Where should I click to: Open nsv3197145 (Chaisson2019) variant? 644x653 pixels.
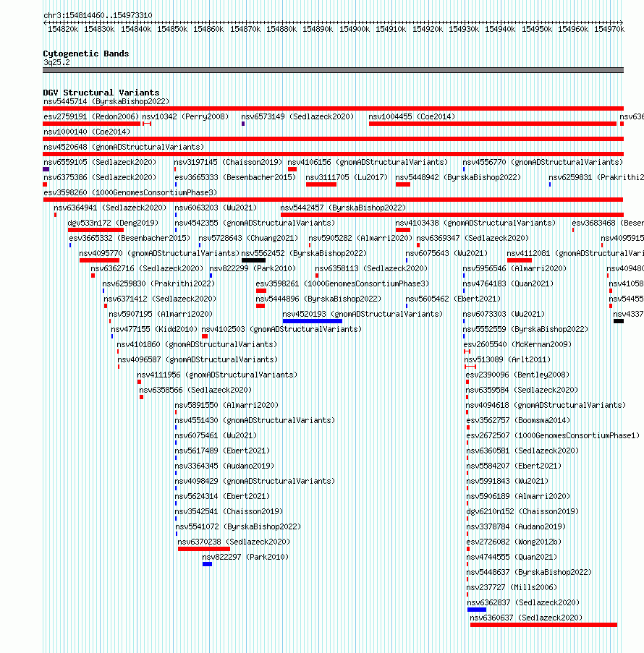(228, 163)
